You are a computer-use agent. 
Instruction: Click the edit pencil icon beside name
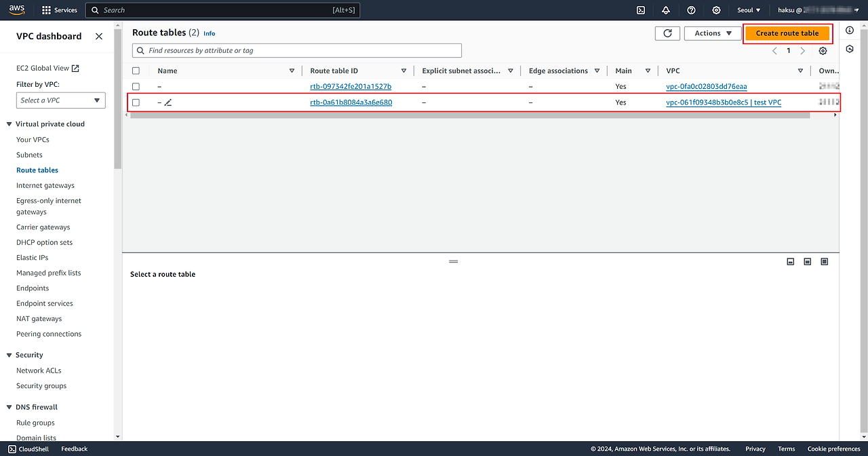click(x=168, y=102)
